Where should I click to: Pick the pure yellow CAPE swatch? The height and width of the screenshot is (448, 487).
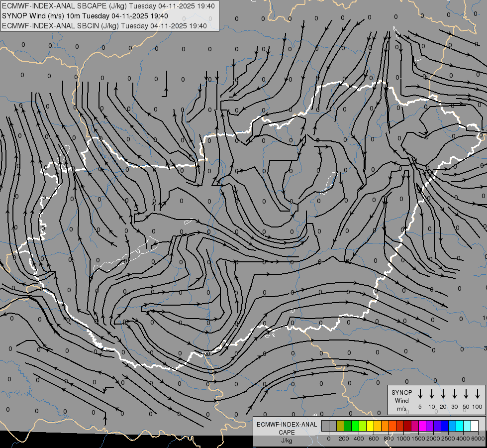(370, 426)
